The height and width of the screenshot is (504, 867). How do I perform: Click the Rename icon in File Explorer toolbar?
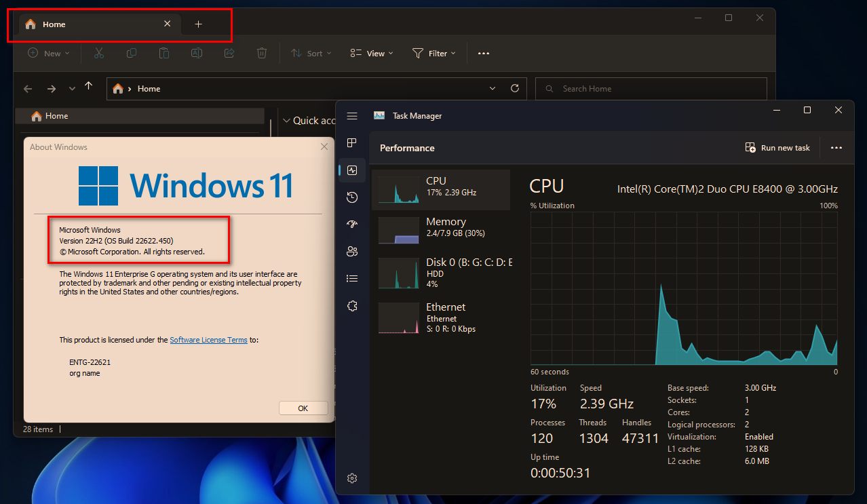point(197,53)
